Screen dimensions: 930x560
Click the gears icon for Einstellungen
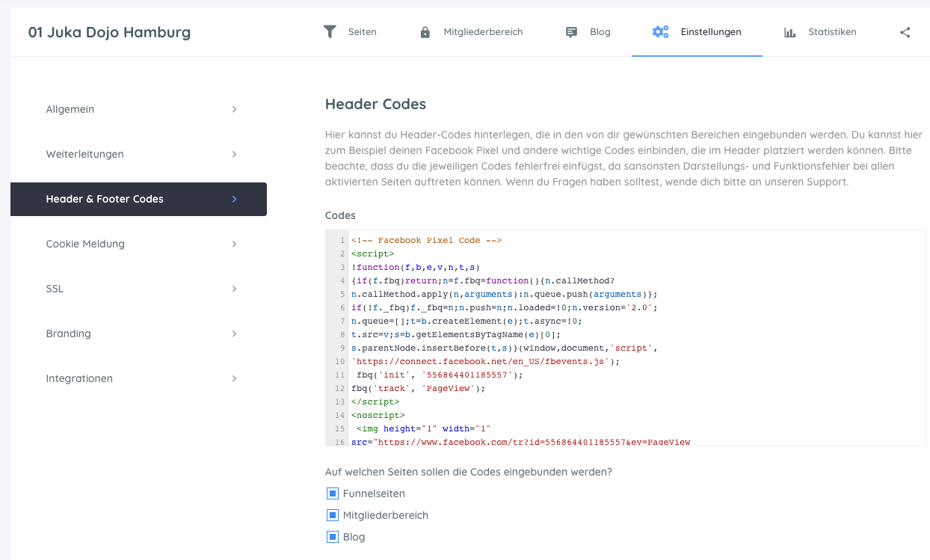pyautogui.click(x=660, y=32)
